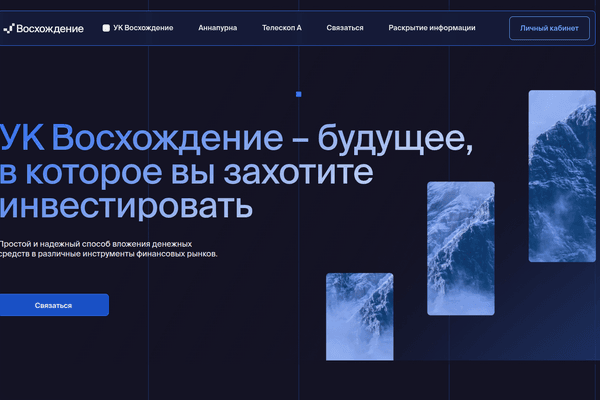The image size is (600, 400).
Task: Open the УК Восхождение menu item
Action: click(x=143, y=28)
